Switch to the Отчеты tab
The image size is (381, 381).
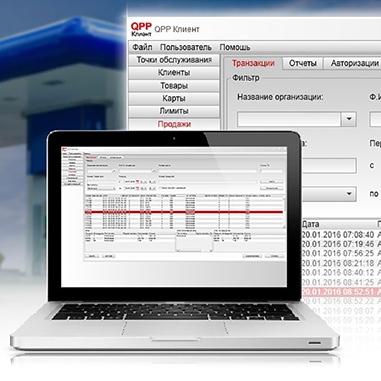303,63
